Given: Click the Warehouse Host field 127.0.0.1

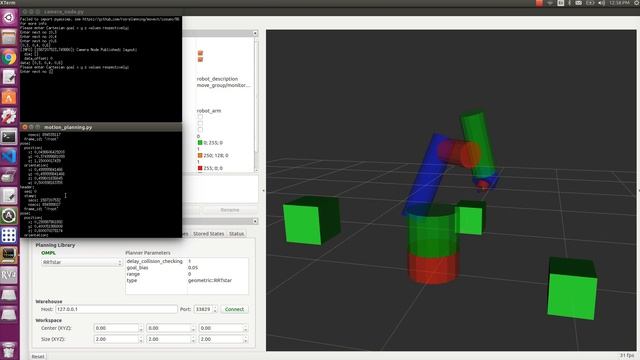Looking at the screenshot, I should [116, 309].
